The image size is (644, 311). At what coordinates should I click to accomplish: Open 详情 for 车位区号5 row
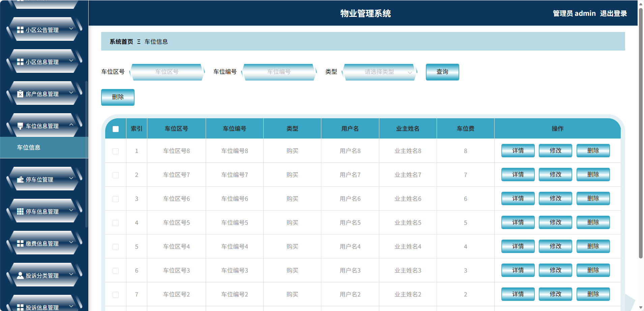[518, 222]
